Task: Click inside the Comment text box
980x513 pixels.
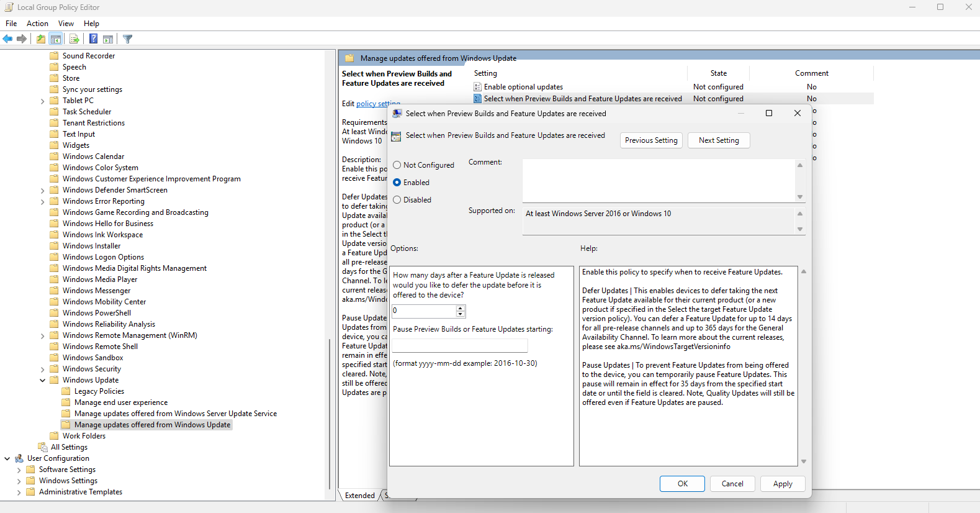Action: (x=659, y=180)
